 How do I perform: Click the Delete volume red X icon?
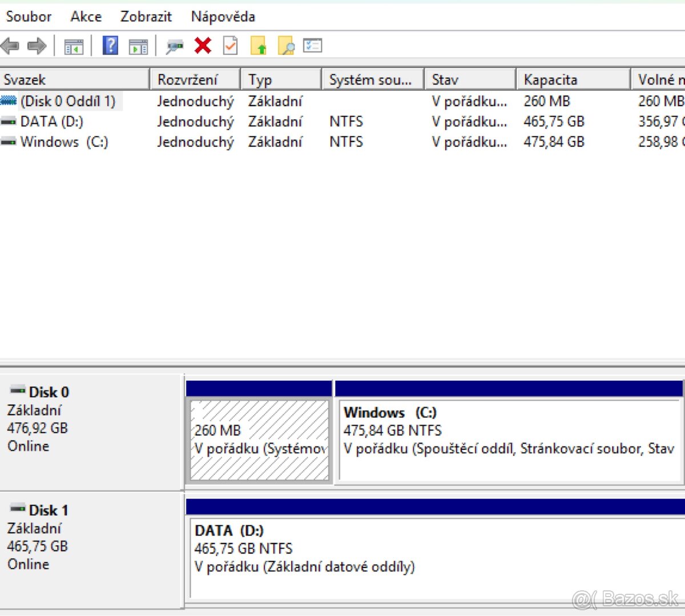click(203, 46)
